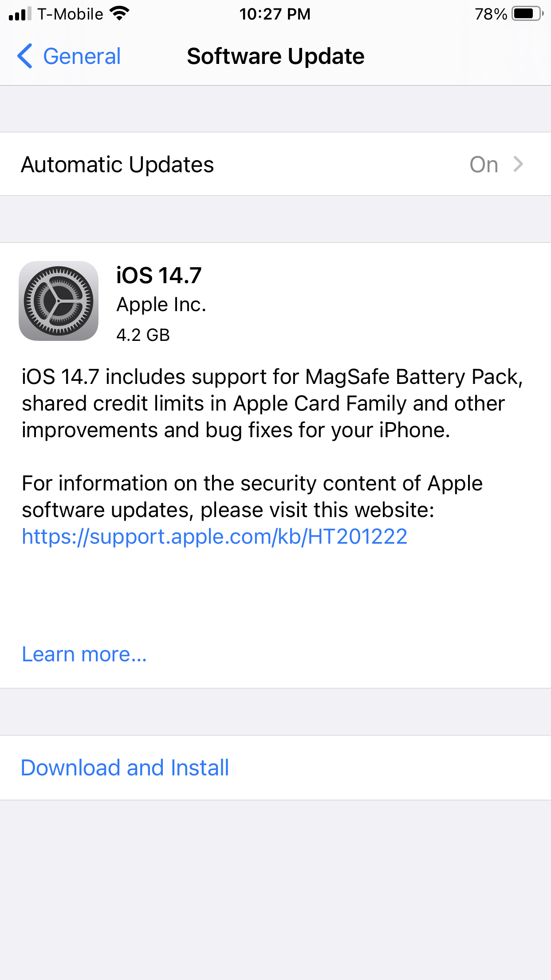Viewport: 551px width, 980px height.
Task: Tap the 78% battery percentage
Action: coord(490,14)
